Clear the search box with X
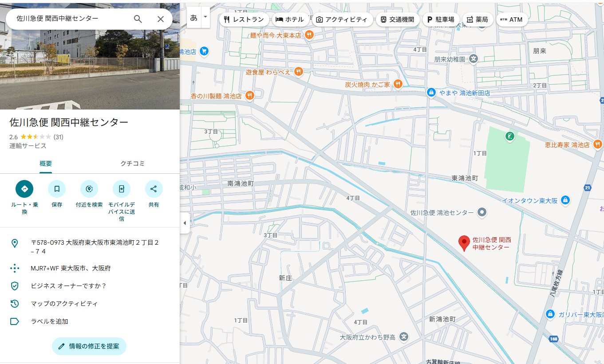 tap(161, 19)
